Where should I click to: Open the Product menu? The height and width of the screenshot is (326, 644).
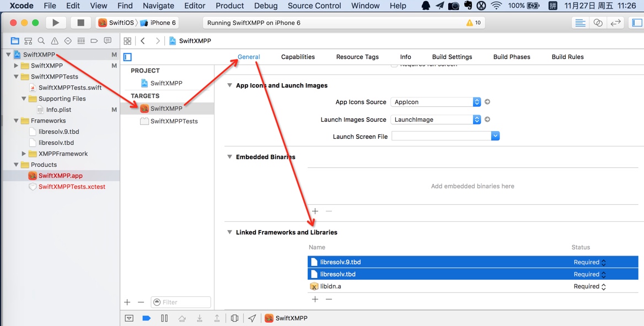coord(229,6)
